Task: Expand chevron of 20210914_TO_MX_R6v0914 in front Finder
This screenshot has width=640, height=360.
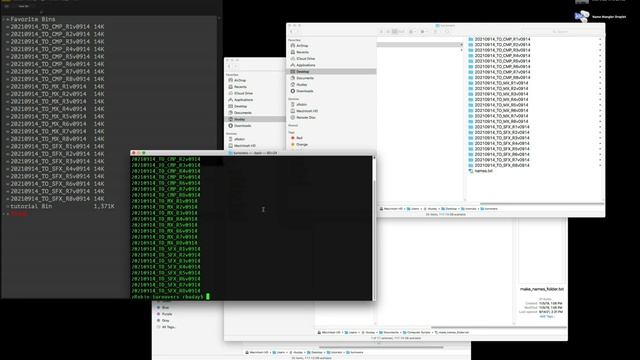Action: coord(600,111)
